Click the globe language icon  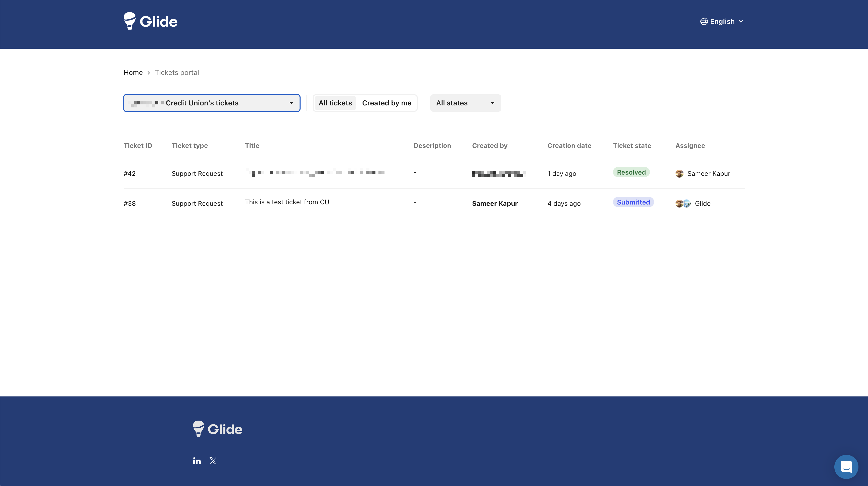[704, 22]
